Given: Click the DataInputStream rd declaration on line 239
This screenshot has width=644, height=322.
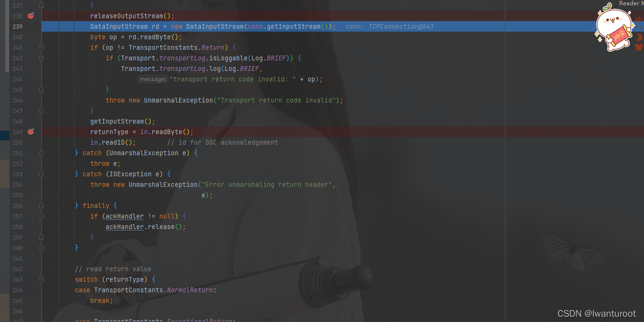Looking at the screenshot, I should (125, 26).
